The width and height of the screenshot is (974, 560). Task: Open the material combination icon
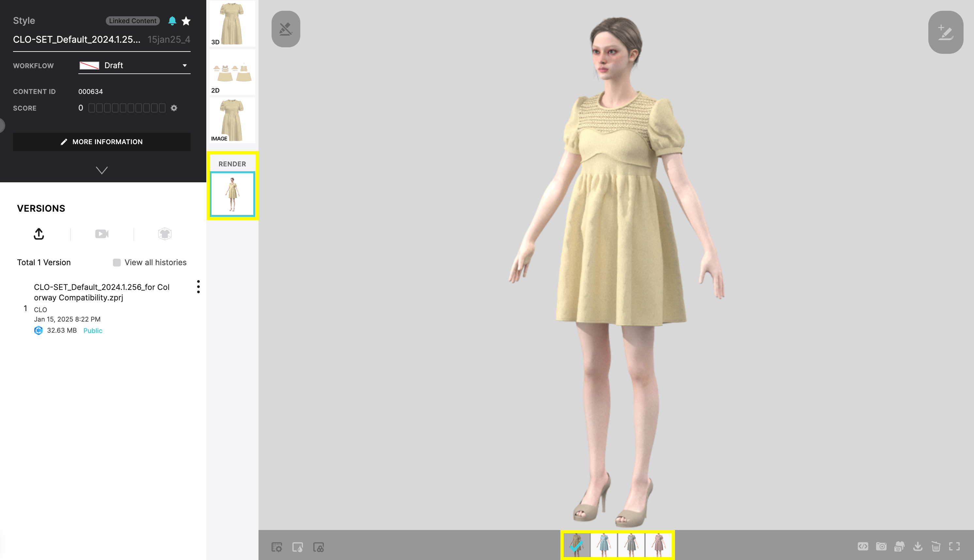coord(319,547)
